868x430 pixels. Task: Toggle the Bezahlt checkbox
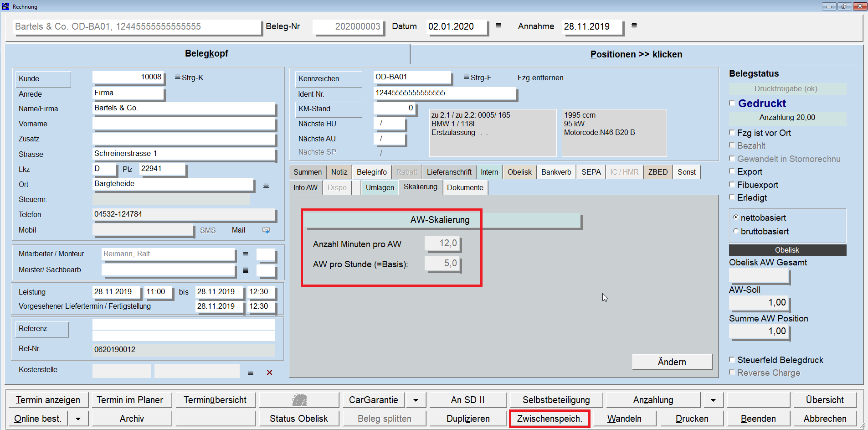point(732,145)
